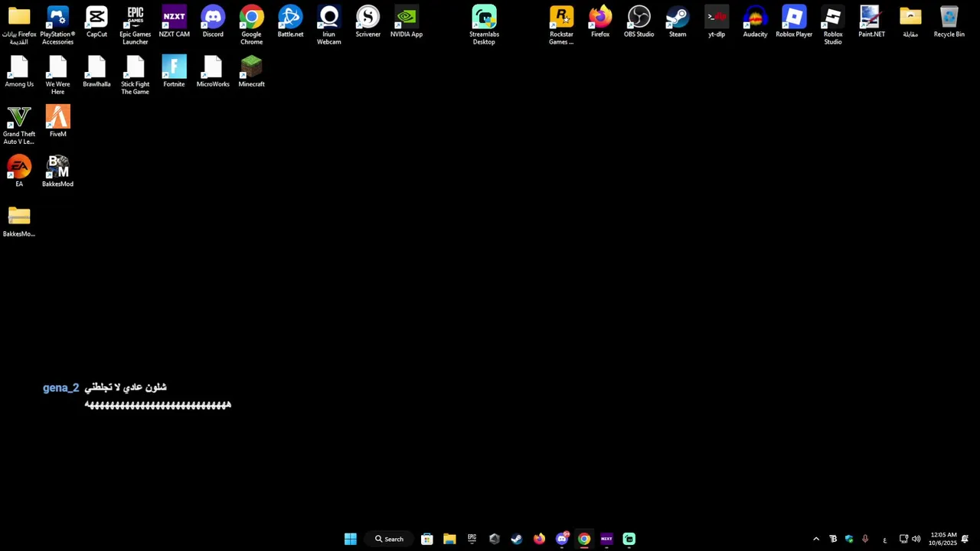Show hidden system tray icons
980x551 pixels.
[816, 539]
